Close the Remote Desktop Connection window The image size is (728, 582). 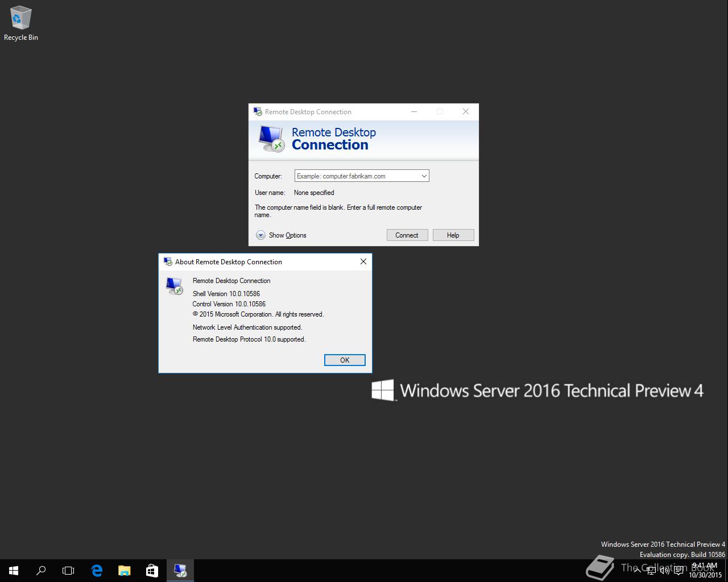point(466,111)
